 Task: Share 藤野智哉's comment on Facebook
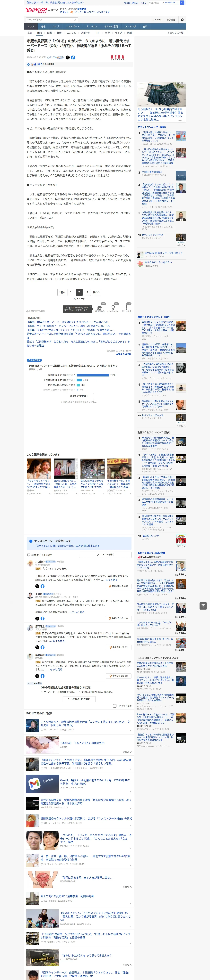point(42,676)
